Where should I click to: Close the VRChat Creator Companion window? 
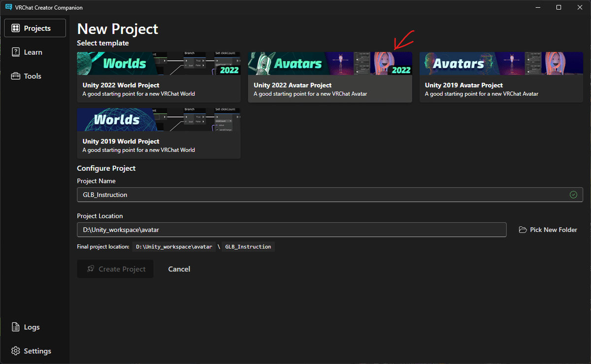[580, 7]
